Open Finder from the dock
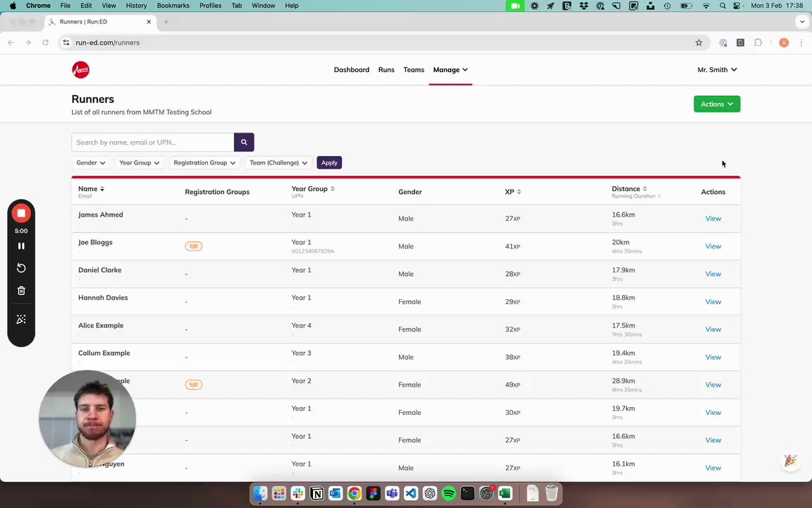 tap(260, 493)
